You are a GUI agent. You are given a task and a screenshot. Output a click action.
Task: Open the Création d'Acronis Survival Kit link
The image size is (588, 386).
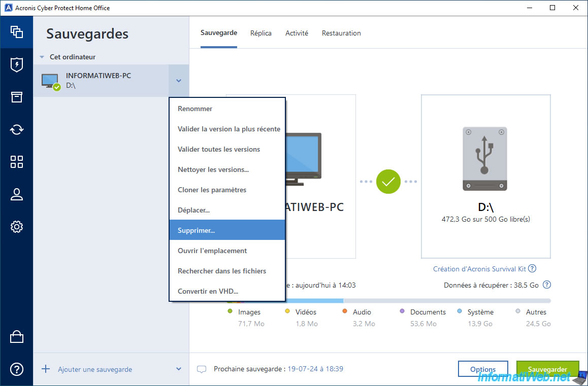click(480, 269)
